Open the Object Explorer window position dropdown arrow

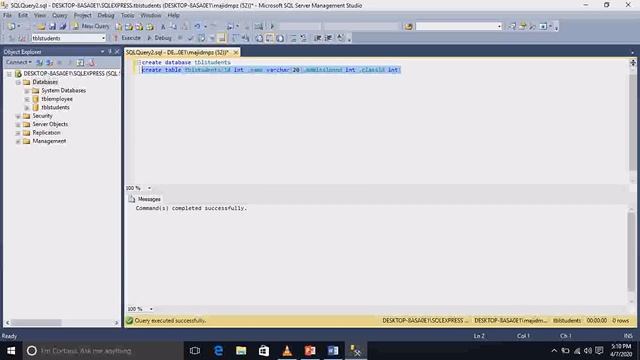tap(102, 52)
